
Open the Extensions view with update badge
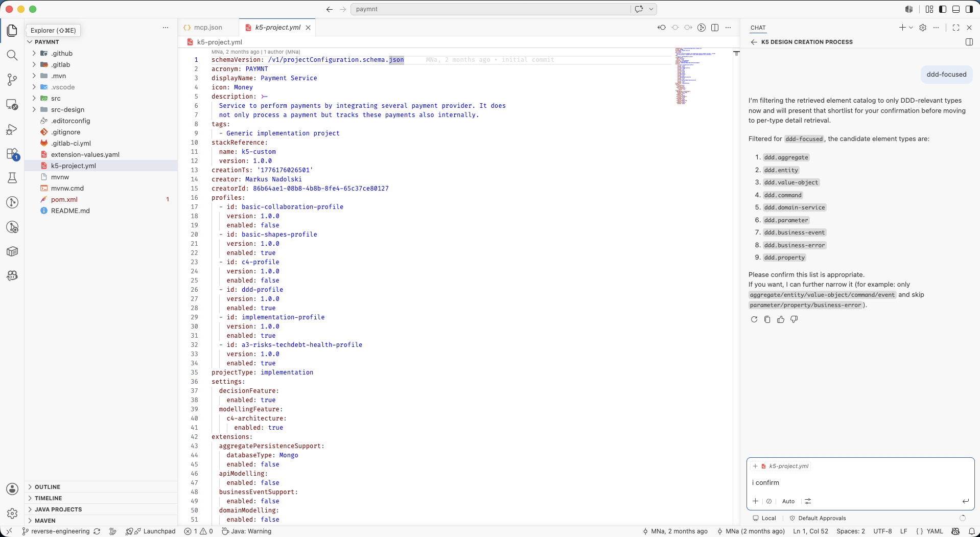(x=12, y=154)
